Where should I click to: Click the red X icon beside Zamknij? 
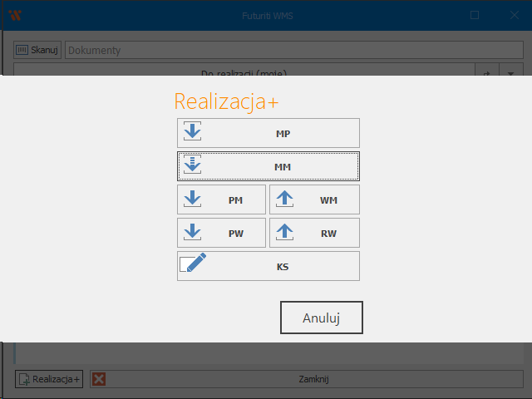(x=100, y=379)
